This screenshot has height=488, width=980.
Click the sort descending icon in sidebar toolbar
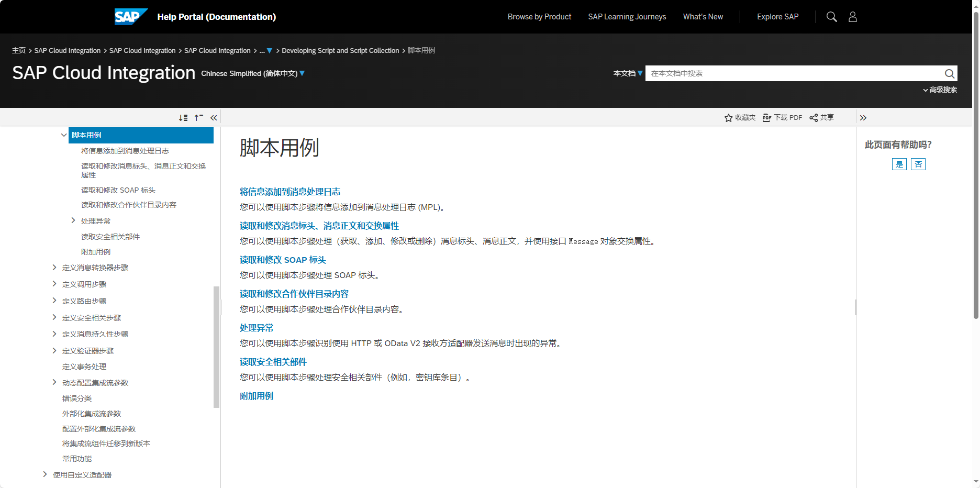(183, 118)
